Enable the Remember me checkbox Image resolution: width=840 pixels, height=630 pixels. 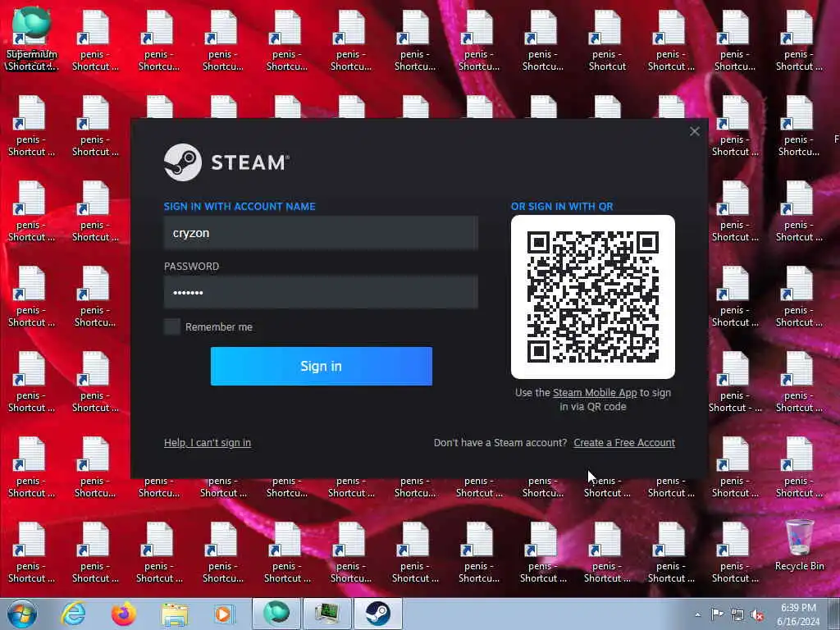point(172,326)
